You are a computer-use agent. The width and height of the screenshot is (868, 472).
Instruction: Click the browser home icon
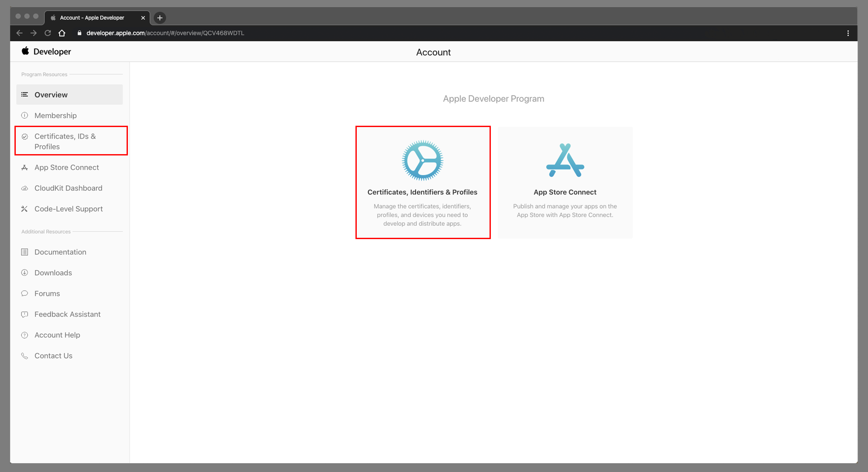pos(62,33)
